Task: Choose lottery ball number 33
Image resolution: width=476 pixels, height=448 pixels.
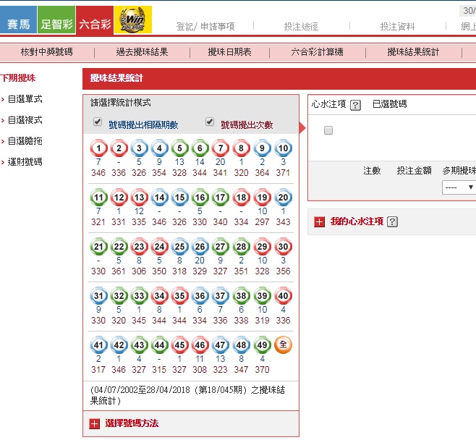Action: click(x=140, y=296)
